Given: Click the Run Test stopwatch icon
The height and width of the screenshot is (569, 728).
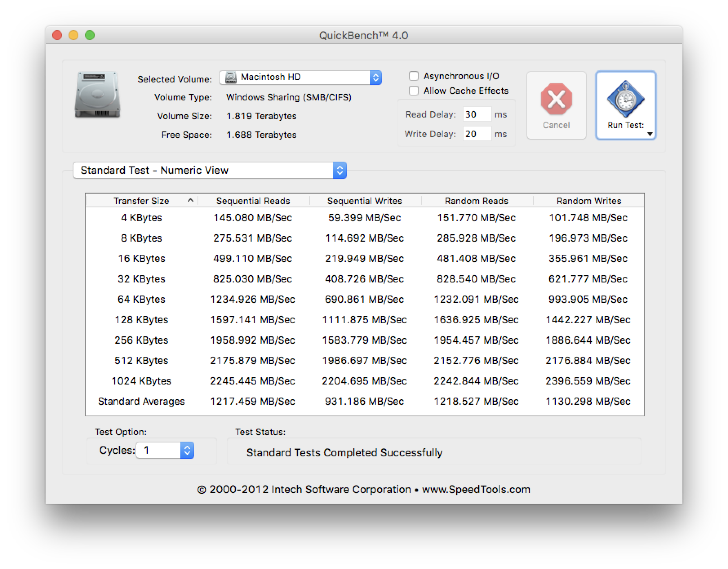Looking at the screenshot, I should 625,99.
